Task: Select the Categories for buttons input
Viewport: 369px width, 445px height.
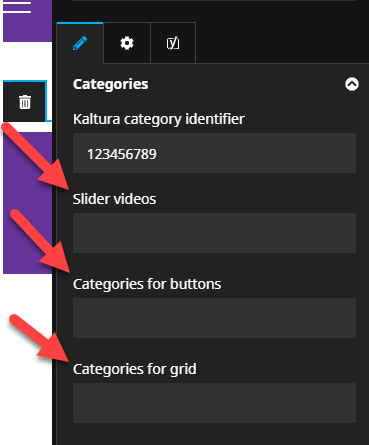Action: tap(214, 318)
